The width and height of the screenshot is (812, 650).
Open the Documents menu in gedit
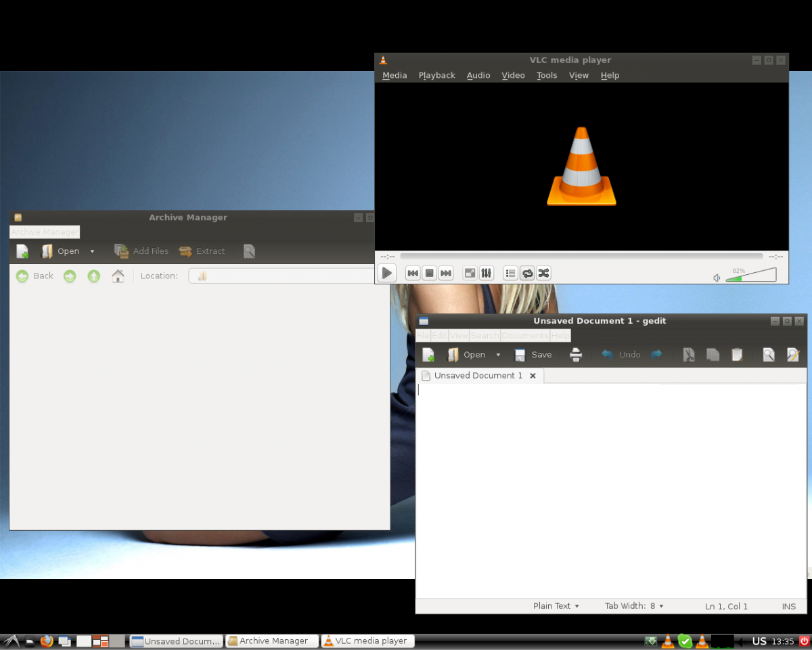coord(525,336)
